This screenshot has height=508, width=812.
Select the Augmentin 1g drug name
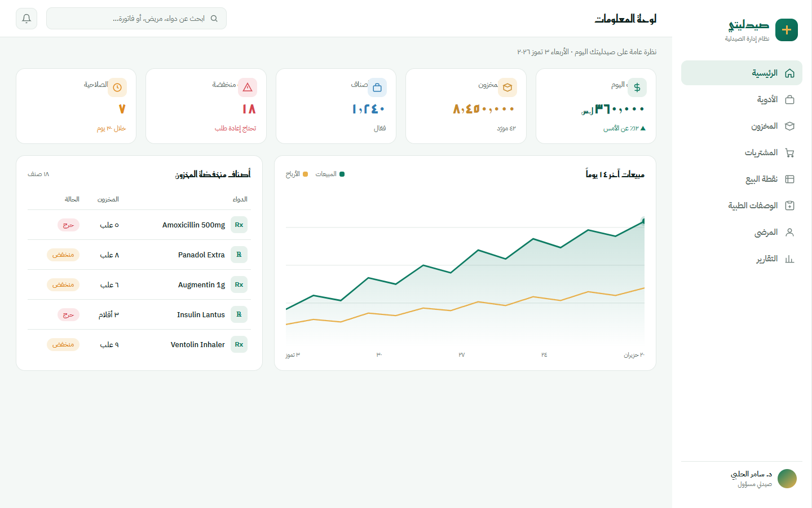[201, 284]
